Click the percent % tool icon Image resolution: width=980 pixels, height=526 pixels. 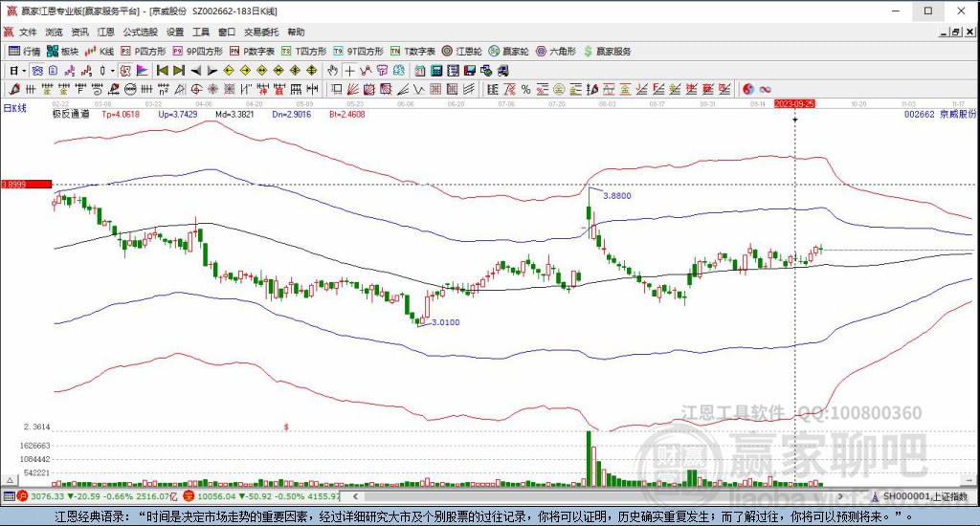pyautogui.click(x=525, y=89)
